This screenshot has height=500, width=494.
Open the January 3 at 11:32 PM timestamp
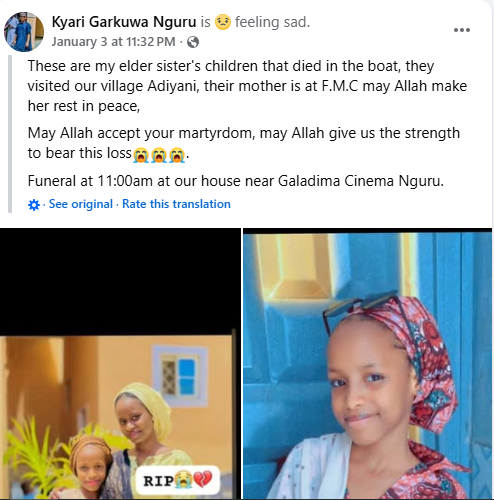coord(113,42)
